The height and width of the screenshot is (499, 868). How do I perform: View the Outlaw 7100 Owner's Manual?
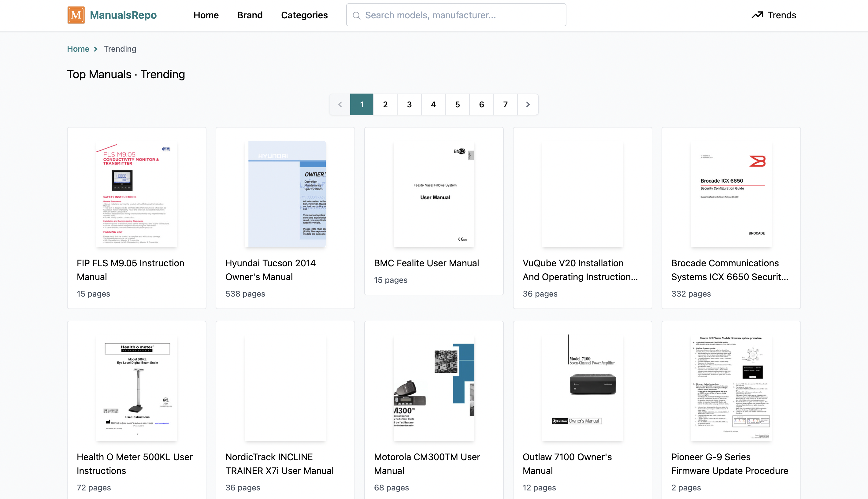click(x=567, y=463)
